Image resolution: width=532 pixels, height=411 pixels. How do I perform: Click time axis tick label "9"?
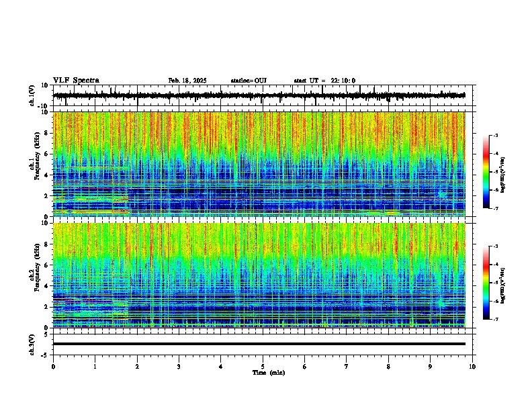430,367
